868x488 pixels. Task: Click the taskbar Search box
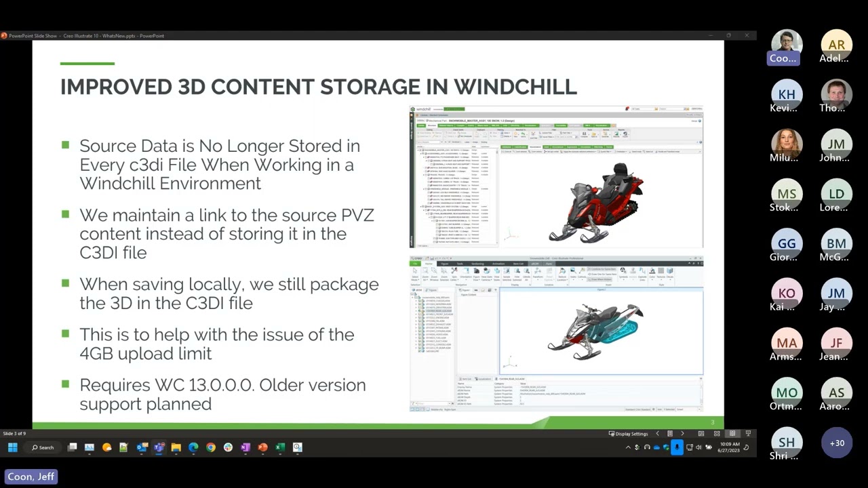pyautogui.click(x=43, y=447)
